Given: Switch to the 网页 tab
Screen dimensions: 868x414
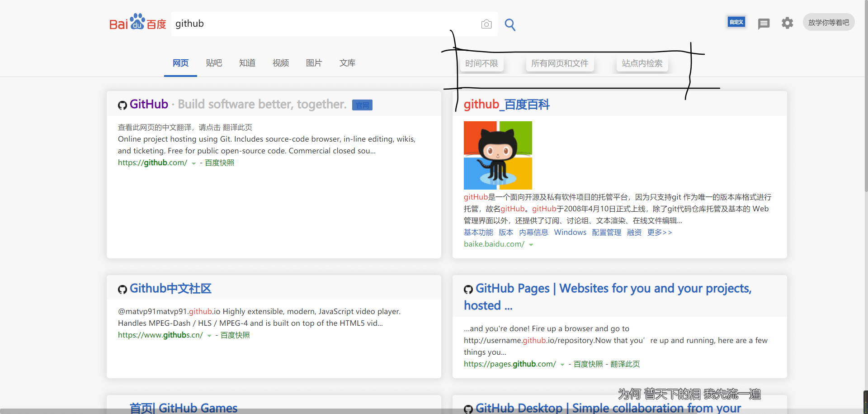Looking at the screenshot, I should [x=180, y=63].
